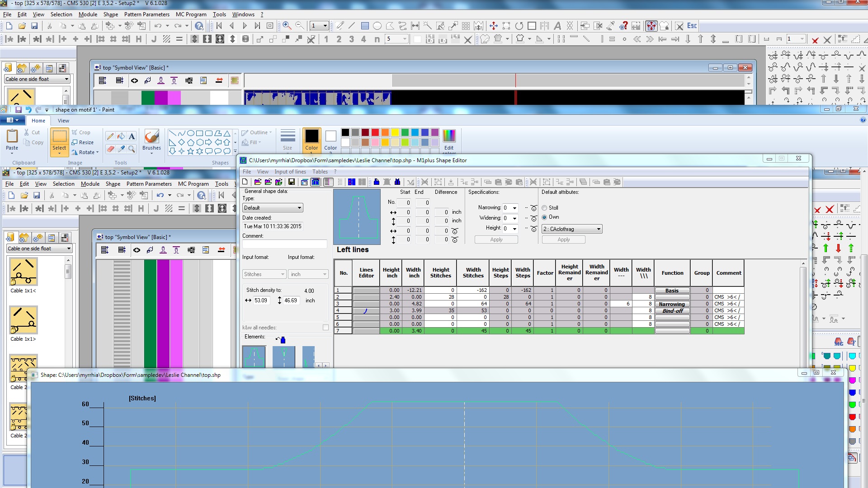
Task: Enable the k&w all needles checkbox
Action: pyautogui.click(x=325, y=327)
